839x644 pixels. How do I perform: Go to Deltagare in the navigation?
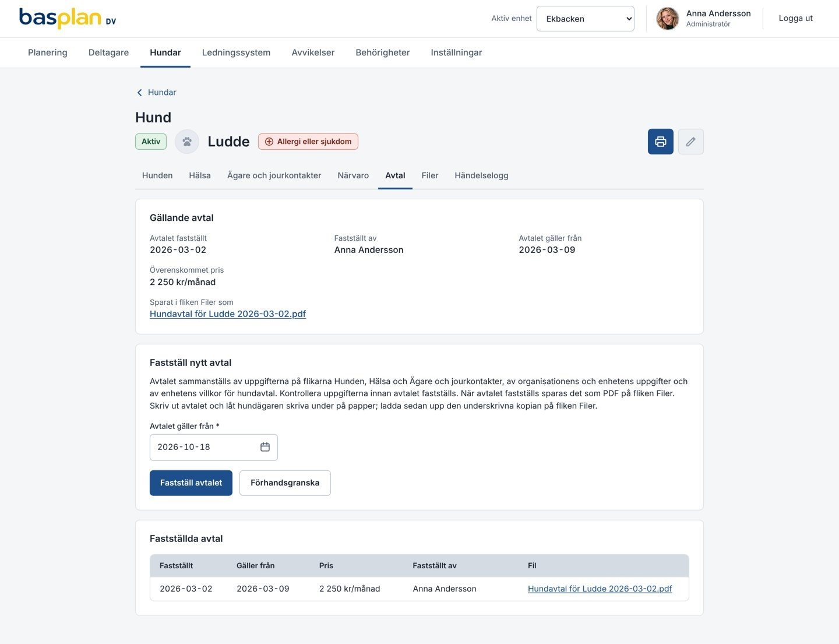coord(108,52)
